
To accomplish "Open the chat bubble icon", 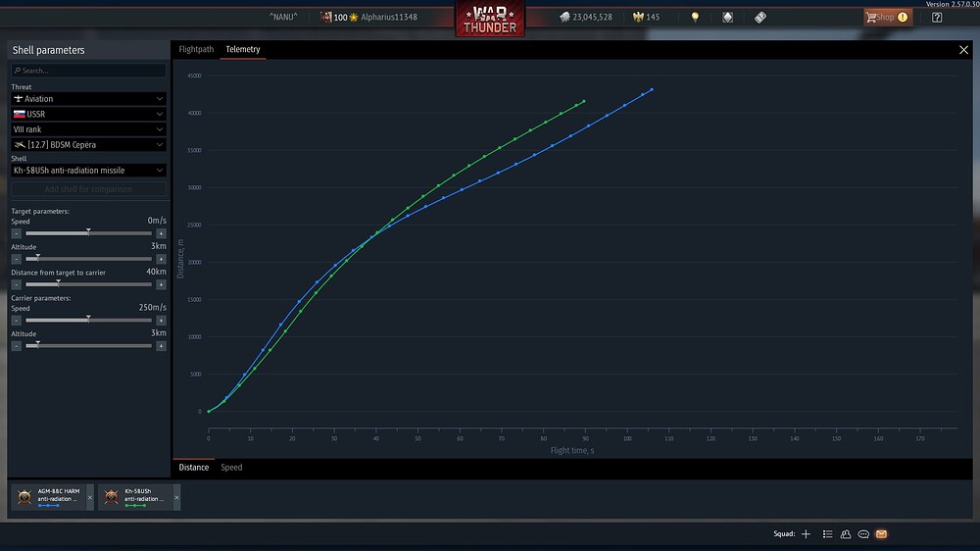I will tap(863, 534).
